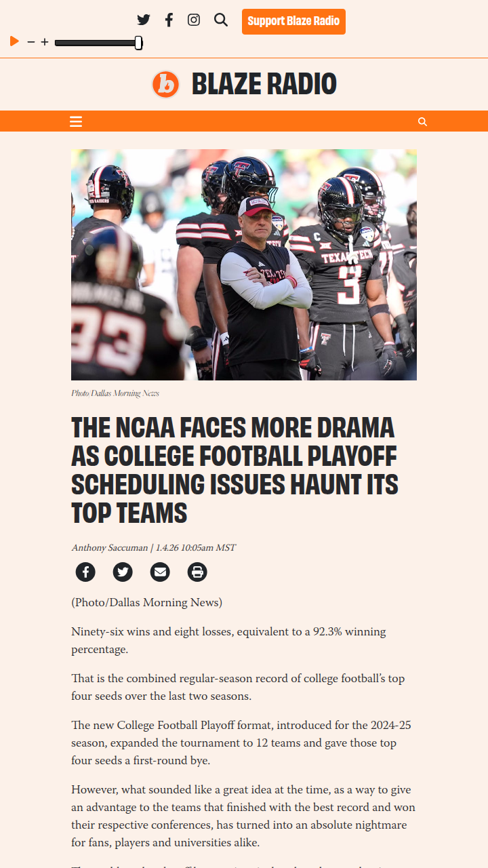Viewport: 488px width, 868px height.
Task: Open author Anthony Saccuman's byline
Action: [110, 548]
